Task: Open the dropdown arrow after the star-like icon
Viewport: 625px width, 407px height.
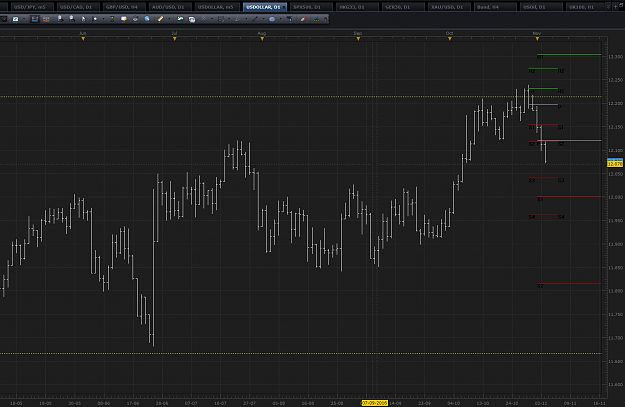Action: coord(103,19)
